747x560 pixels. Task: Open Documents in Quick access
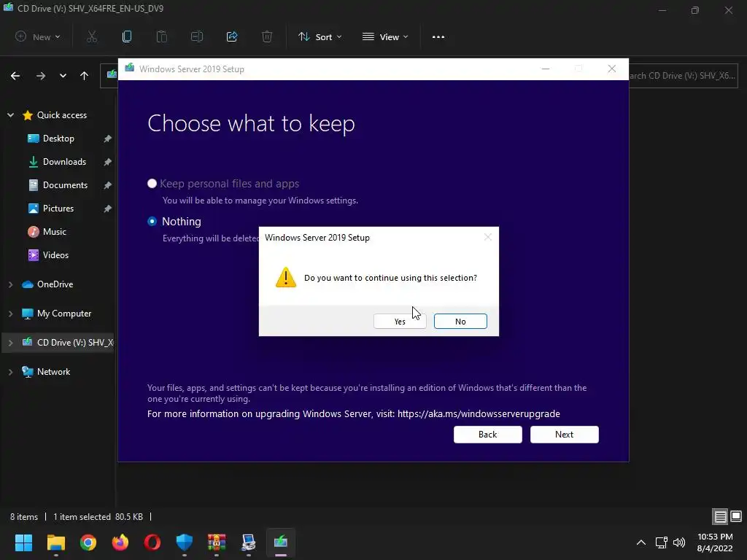pos(65,185)
